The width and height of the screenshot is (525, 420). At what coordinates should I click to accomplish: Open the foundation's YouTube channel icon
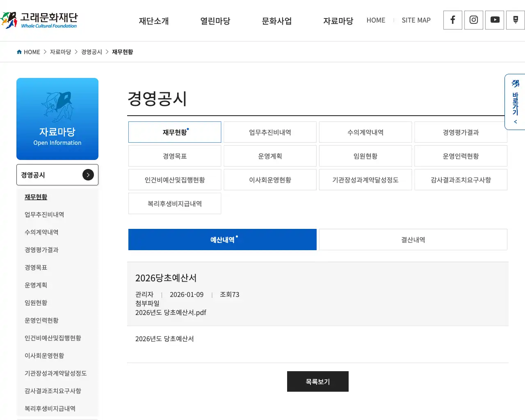494,20
